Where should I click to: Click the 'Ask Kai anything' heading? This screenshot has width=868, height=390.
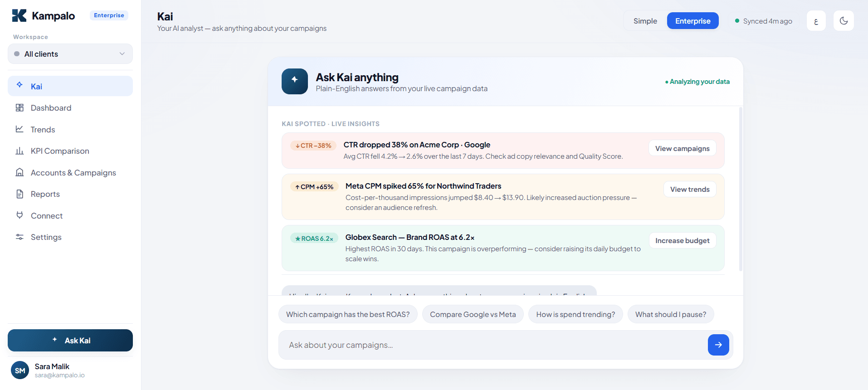357,77
